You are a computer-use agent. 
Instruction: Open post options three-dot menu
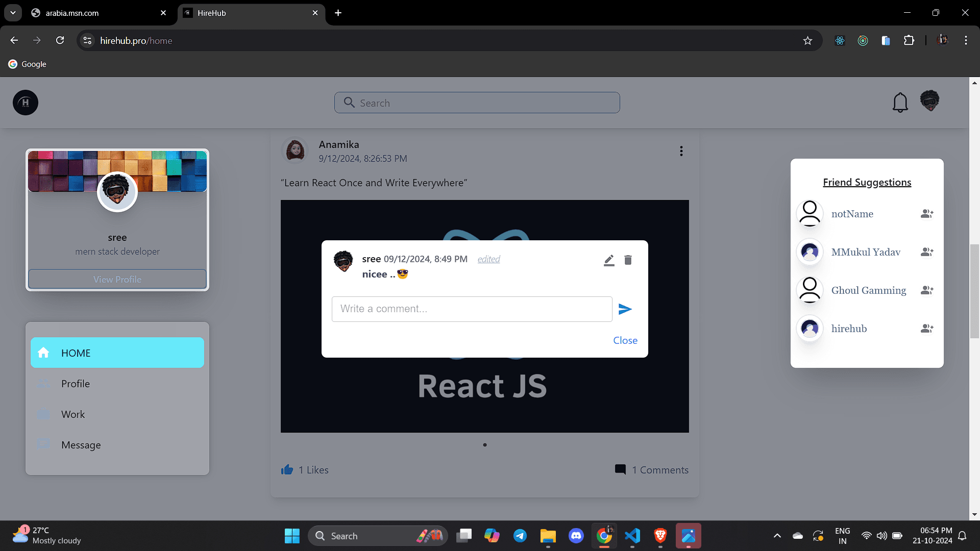pos(681,151)
